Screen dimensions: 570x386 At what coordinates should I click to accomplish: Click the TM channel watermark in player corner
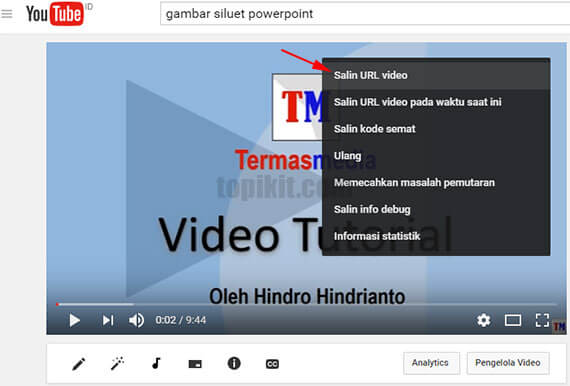pyautogui.click(x=559, y=327)
